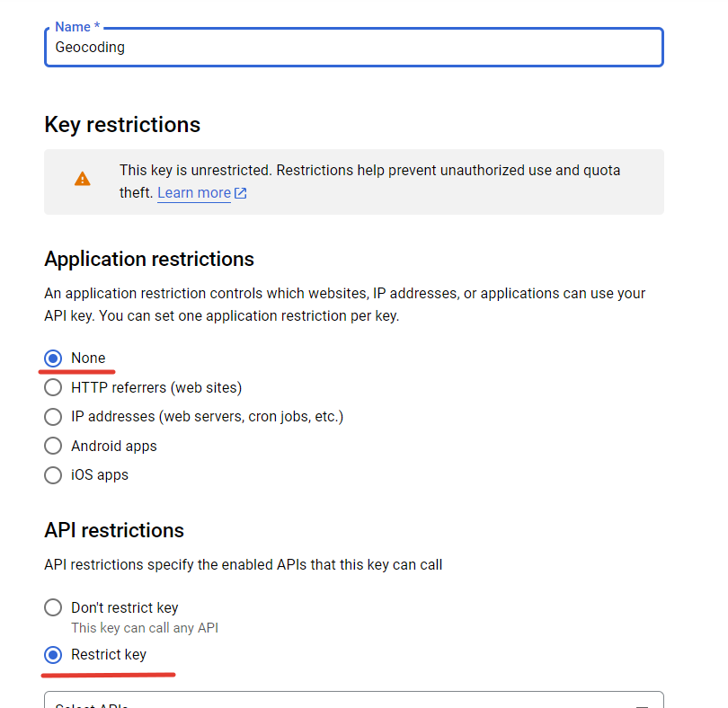Click the external-link icon beside Learn more
Viewport: 728px width, 708px height.
pos(241,192)
